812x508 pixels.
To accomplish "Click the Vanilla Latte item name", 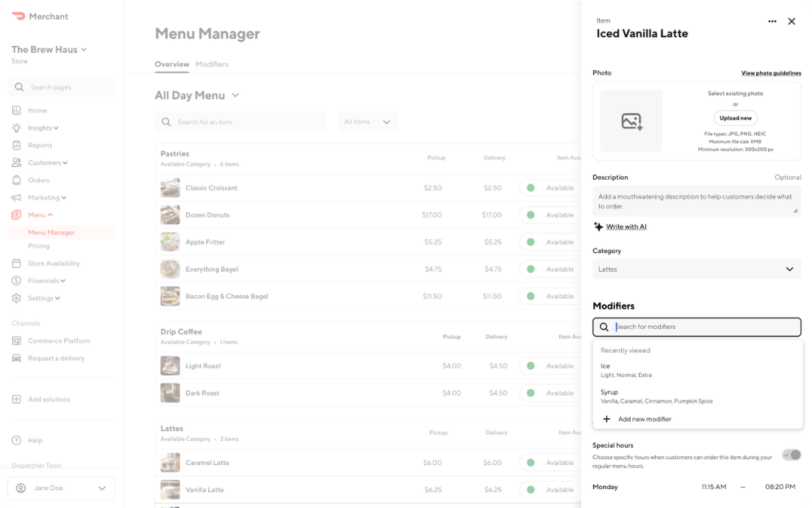I will coord(205,490).
